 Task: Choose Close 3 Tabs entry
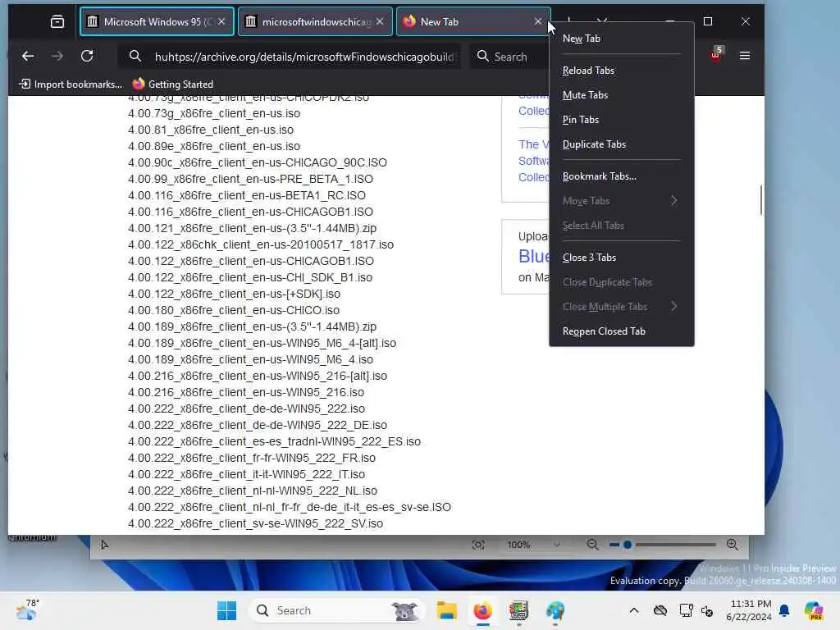(622, 258)
